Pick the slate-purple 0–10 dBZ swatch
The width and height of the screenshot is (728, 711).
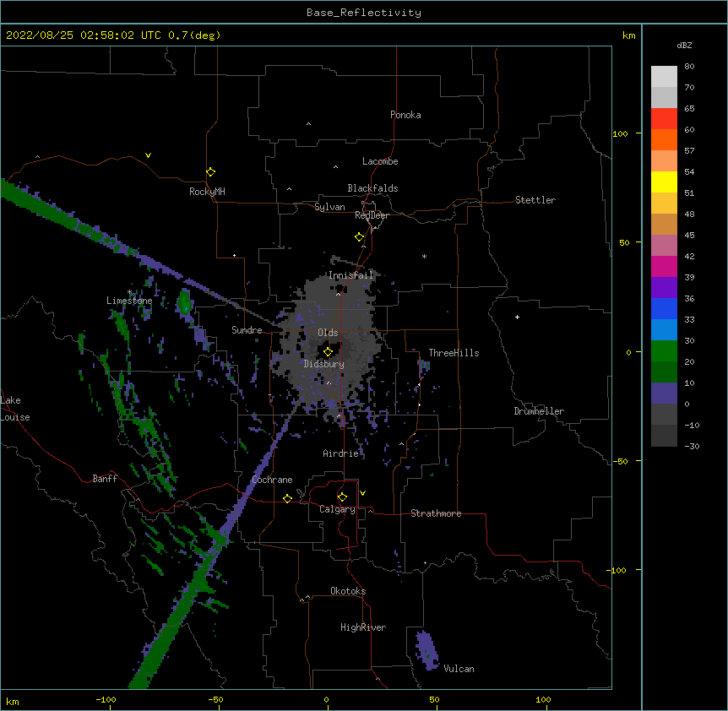point(664,393)
